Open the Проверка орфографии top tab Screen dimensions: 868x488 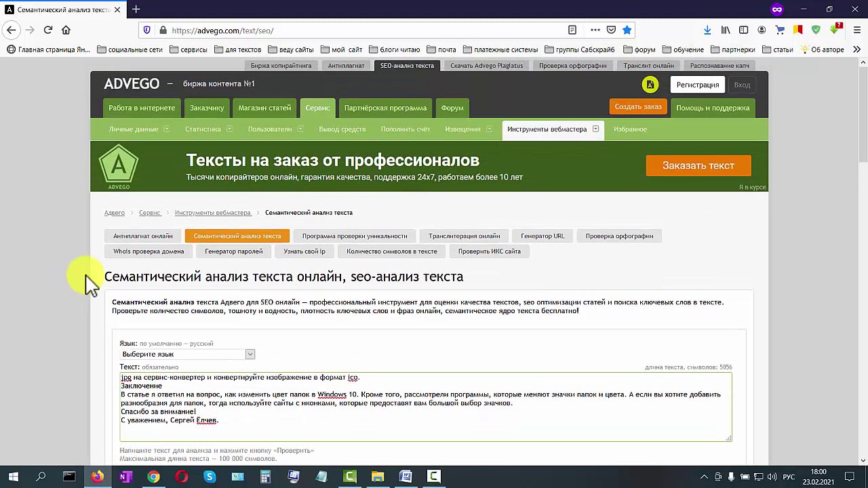(573, 66)
